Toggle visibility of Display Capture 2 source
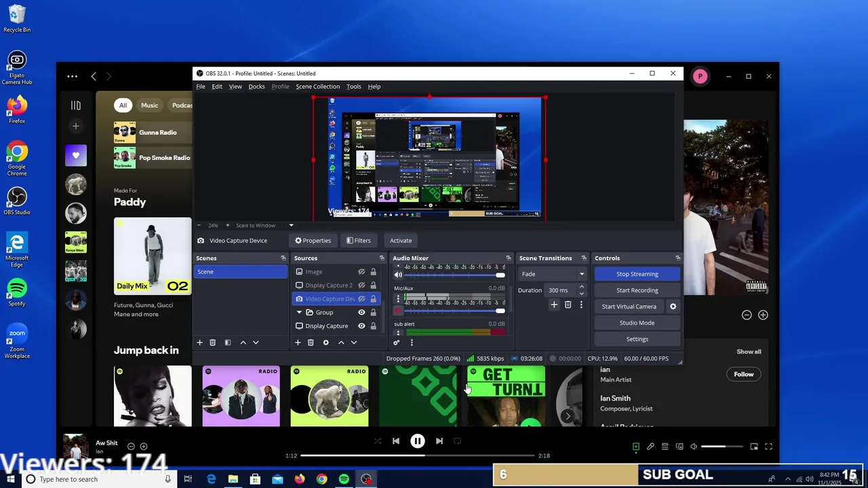The width and height of the screenshot is (868, 488). click(x=361, y=285)
